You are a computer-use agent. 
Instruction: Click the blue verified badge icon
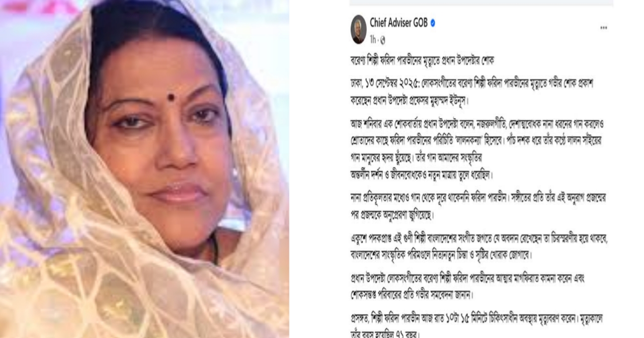pos(433,23)
